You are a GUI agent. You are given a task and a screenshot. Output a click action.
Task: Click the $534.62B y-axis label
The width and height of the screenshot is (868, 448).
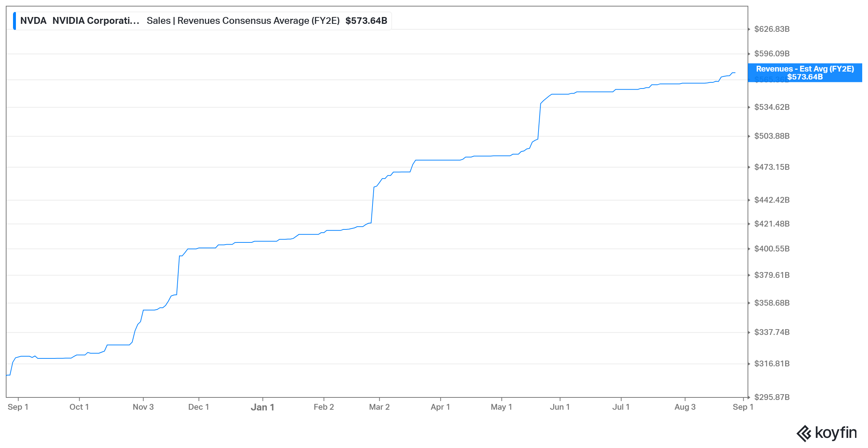pyautogui.click(x=772, y=107)
